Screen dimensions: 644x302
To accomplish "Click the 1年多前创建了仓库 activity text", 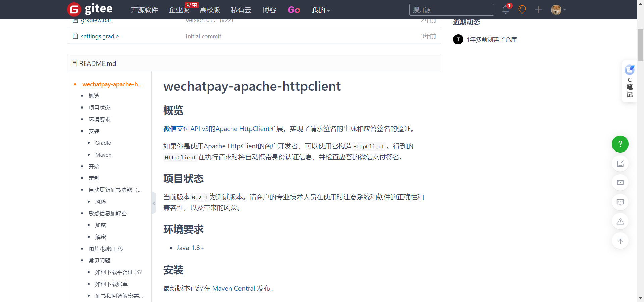I will 491,39.
